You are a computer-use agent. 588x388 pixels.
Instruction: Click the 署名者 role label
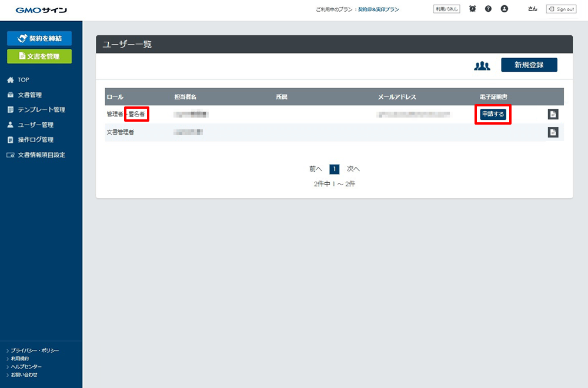tap(137, 114)
